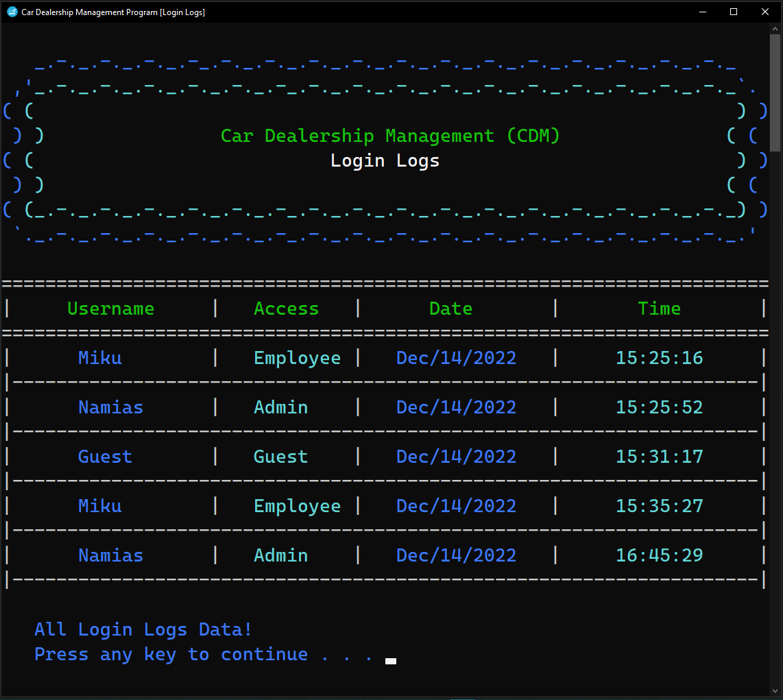Select username 'Miku' in the 15:25:16 row
Viewport: 783px width, 700px height.
pos(100,358)
